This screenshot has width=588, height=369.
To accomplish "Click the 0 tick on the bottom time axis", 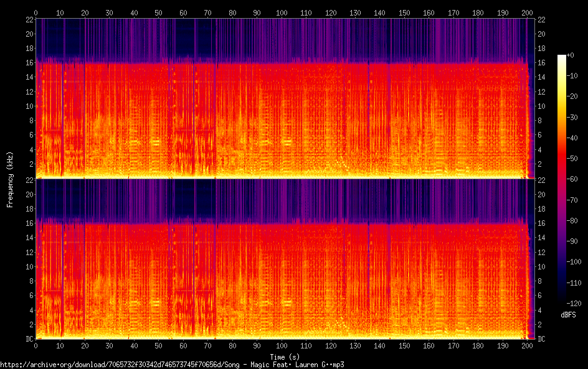I will [x=36, y=345].
